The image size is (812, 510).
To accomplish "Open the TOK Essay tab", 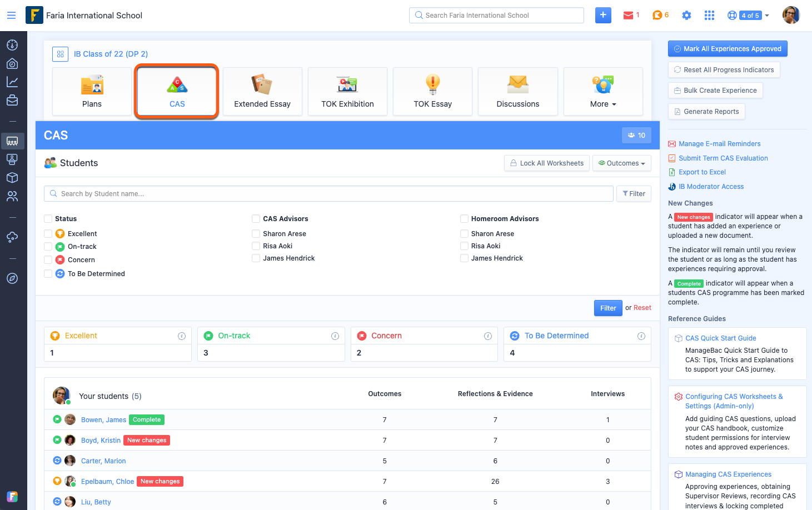I will click(x=432, y=92).
